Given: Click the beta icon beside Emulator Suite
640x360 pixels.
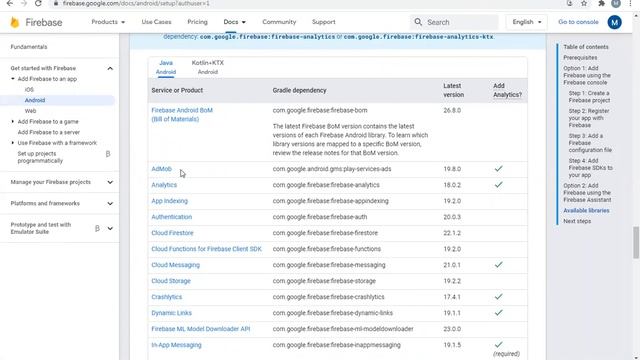Looking at the screenshot, I should [x=97, y=228].
